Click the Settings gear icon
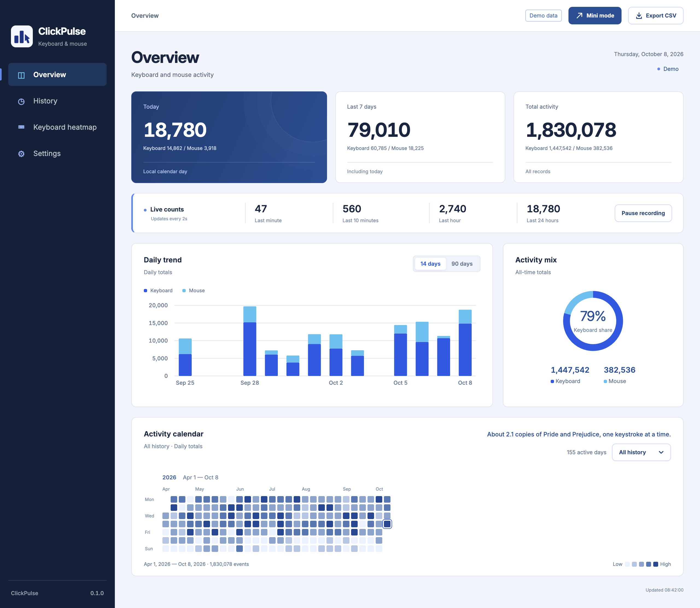Image resolution: width=700 pixels, height=608 pixels. pos(21,154)
